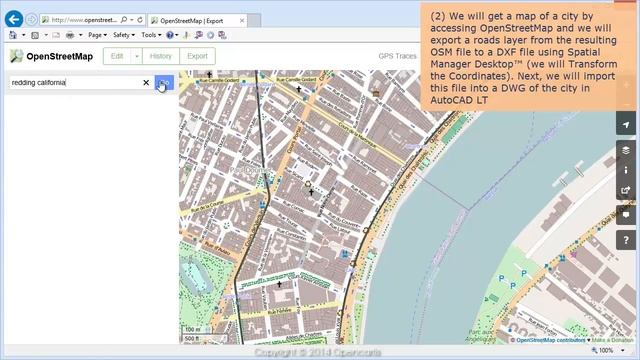
Task: Click the command bar icon right of Help
Action: 186,35
